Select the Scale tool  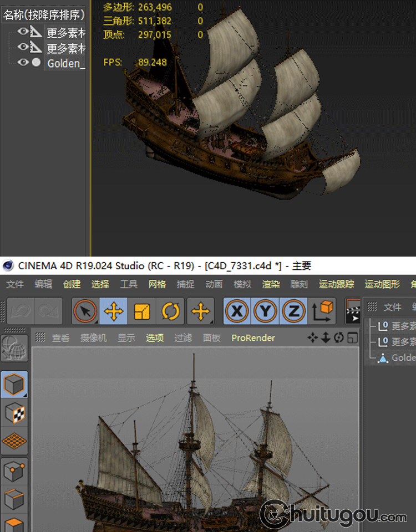pyautogui.click(x=142, y=312)
